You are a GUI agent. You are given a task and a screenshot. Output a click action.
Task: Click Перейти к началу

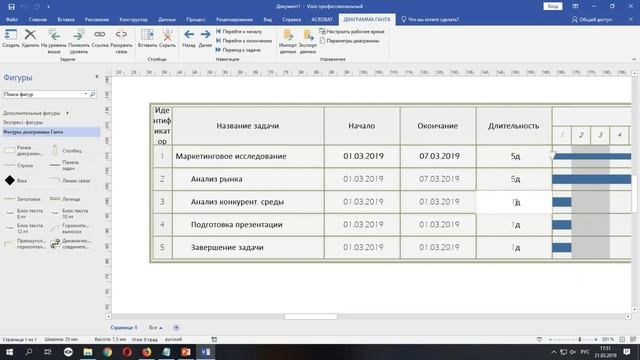point(239,31)
